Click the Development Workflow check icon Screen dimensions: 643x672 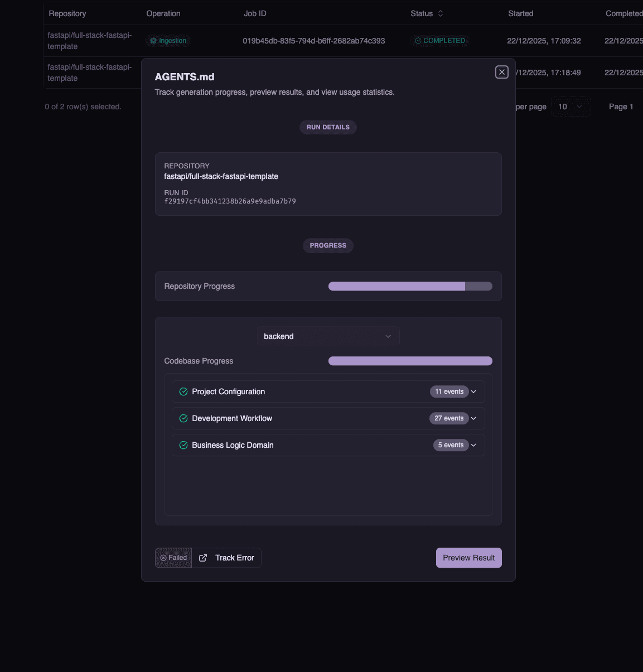point(183,418)
